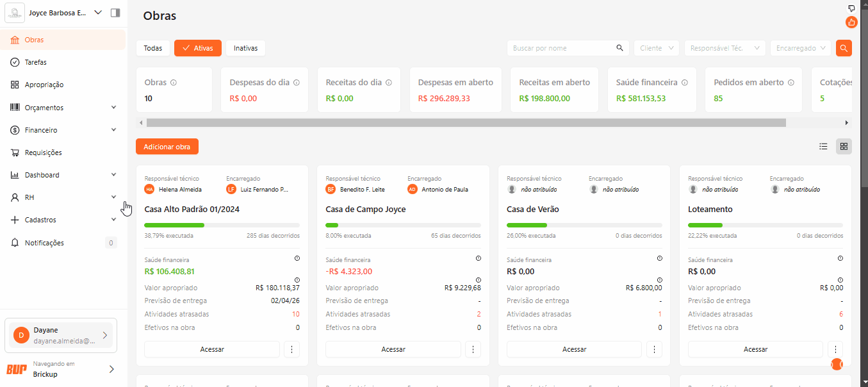The height and width of the screenshot is (387, 868).
Task: Switch to list view icon
Action: (823, 146)
